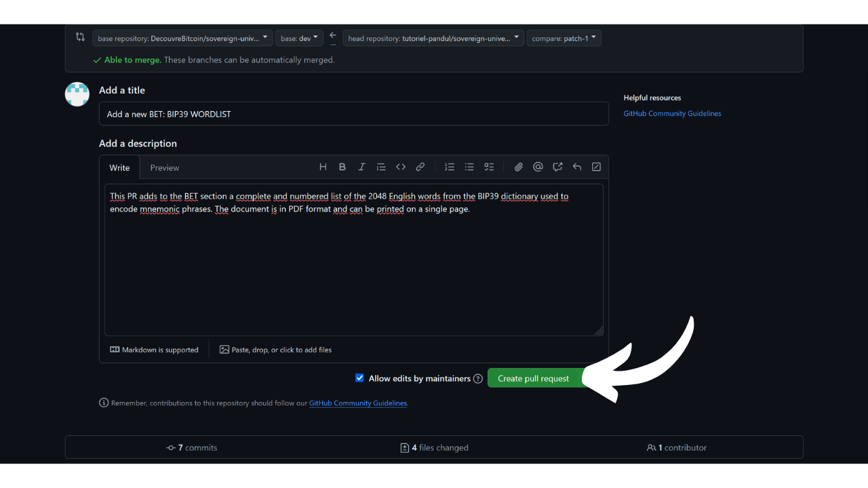868x488 pixels.
Task: Add a task list to description
Action: pos(489,167)
